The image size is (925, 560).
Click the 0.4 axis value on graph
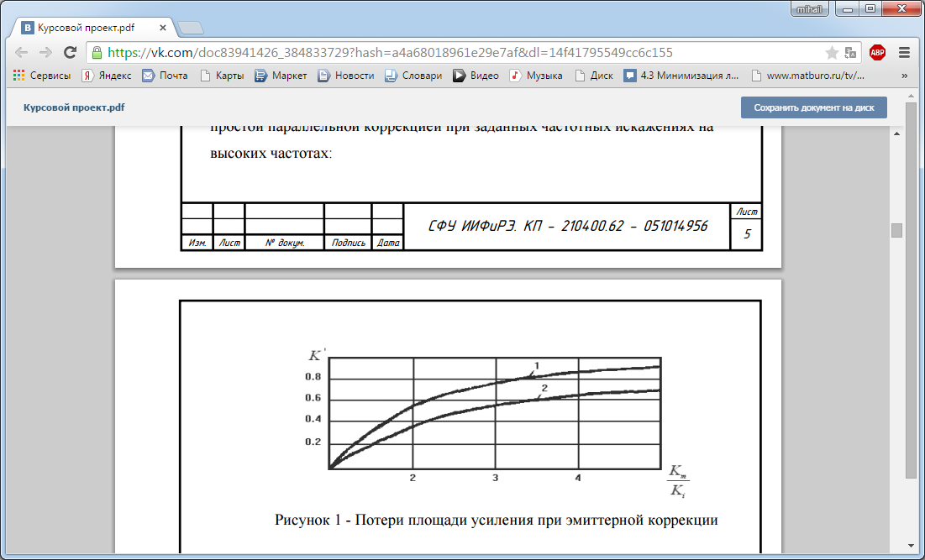tap(313, 419)
